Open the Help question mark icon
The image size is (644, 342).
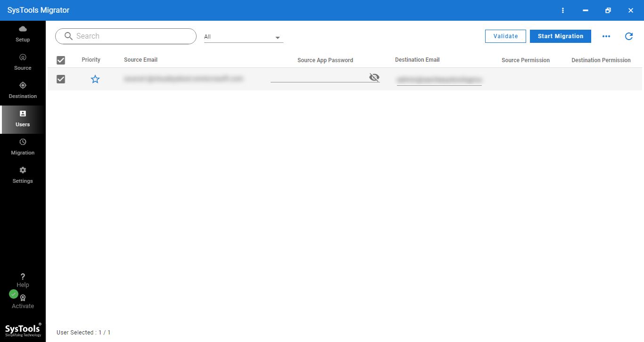click(x=23, y=277)
